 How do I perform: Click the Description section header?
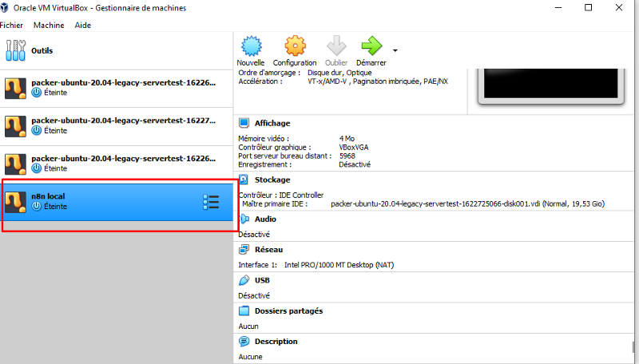pyautogui.click(x=276, y=342)
